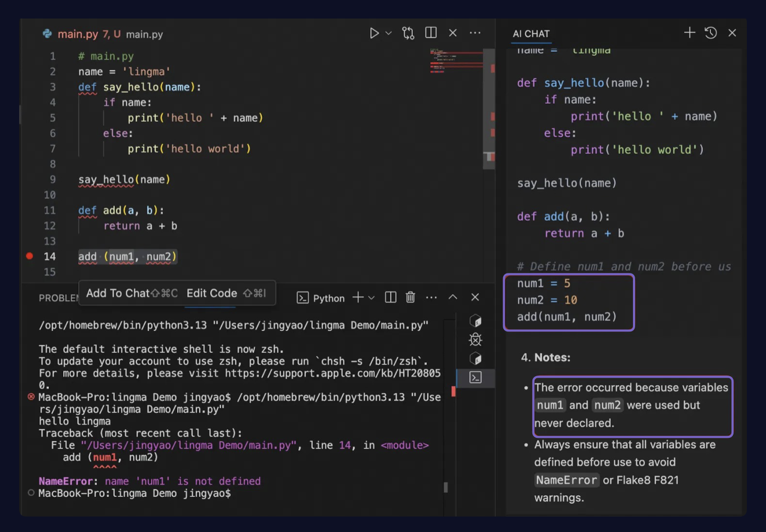766x532 pixels.
Task: Maximize the panel with the chevron toggle
Action: [453, 297]
